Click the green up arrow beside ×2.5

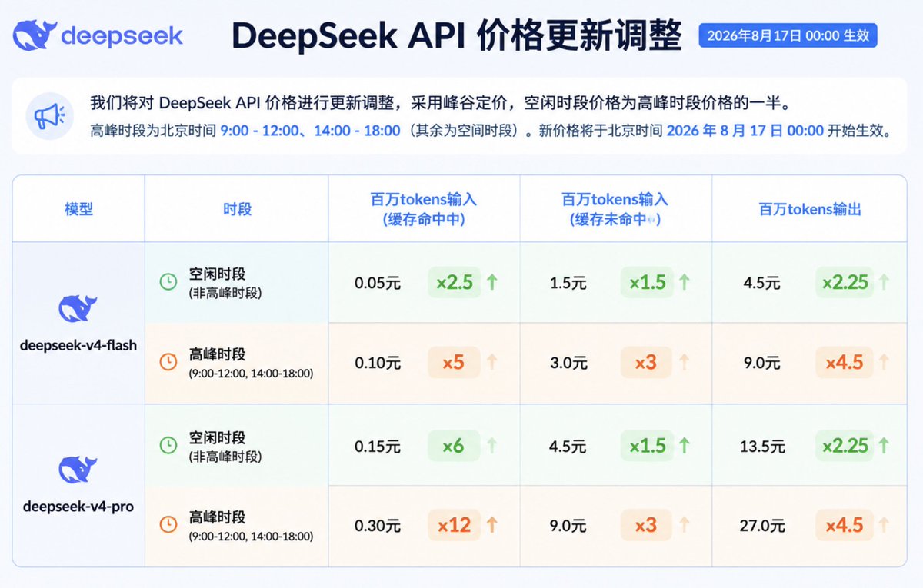click(492, 282)
